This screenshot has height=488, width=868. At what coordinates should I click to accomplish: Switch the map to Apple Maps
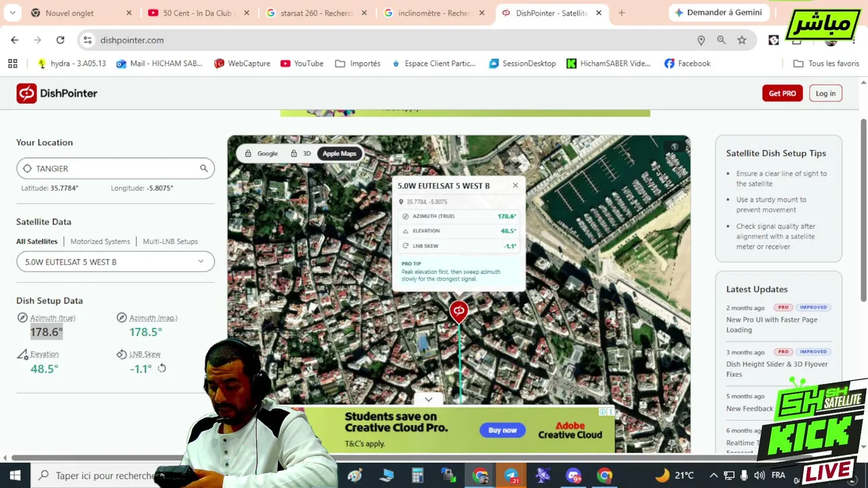point(339,153)
